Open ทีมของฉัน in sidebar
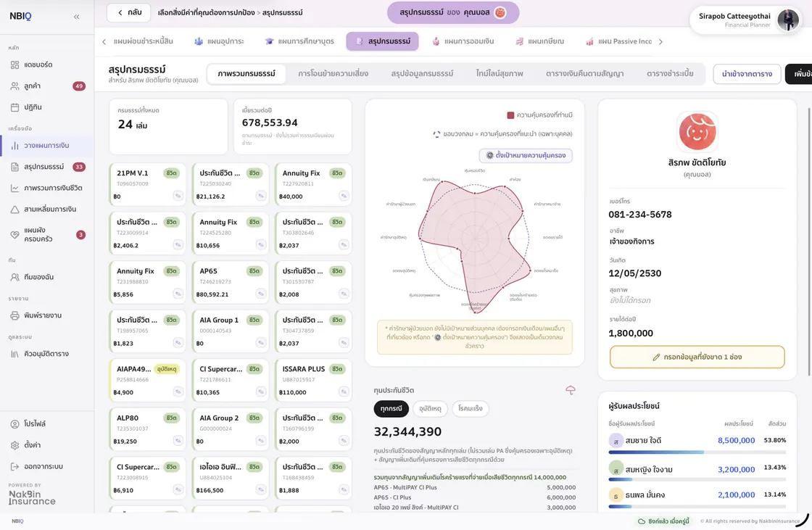The image size is (812, 530). coord(46,277)
